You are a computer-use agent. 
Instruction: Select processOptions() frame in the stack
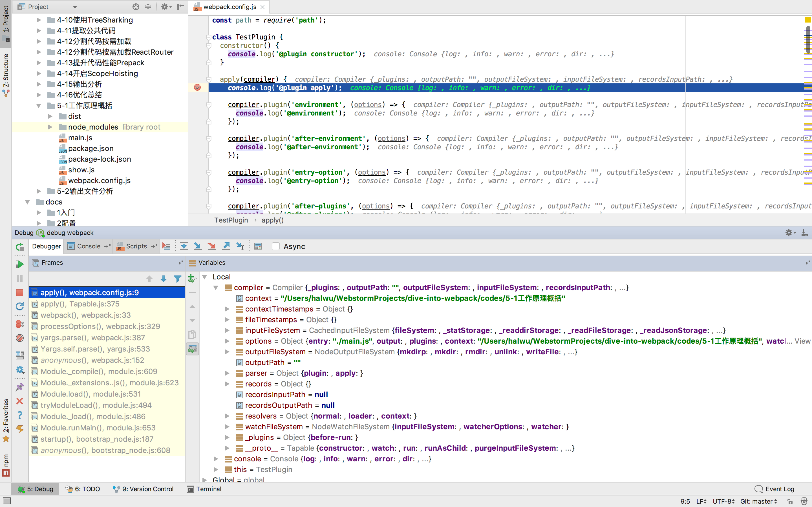click(x=100, y=326)
